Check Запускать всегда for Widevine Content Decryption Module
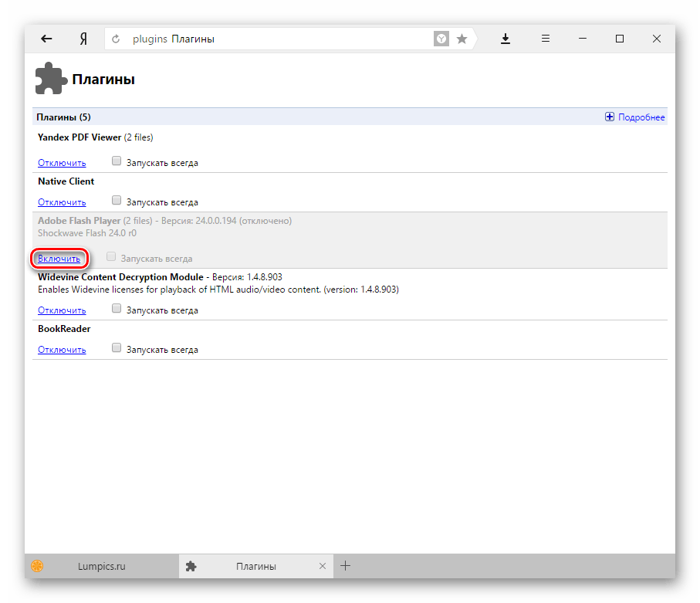Image resolution: width=700 pixels, height=603 pixels. pyautogui.click(x=117, y=308)
